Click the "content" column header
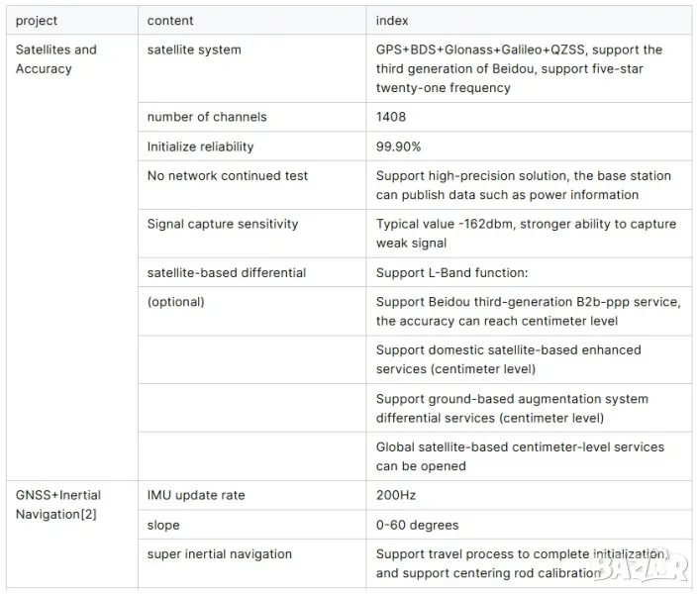The width and height of the screenshot is (700, 594). point(170,21)
